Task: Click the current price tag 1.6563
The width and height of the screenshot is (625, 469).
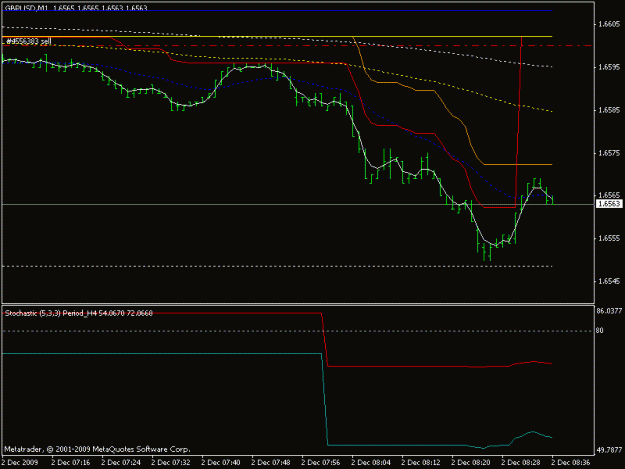Action: point(609,204)
